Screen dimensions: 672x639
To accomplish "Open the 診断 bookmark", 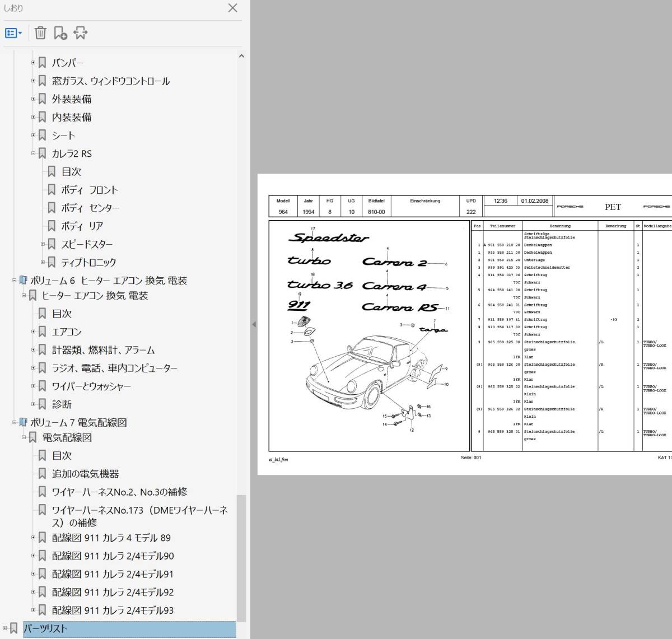I will click(x=62, y=404).
